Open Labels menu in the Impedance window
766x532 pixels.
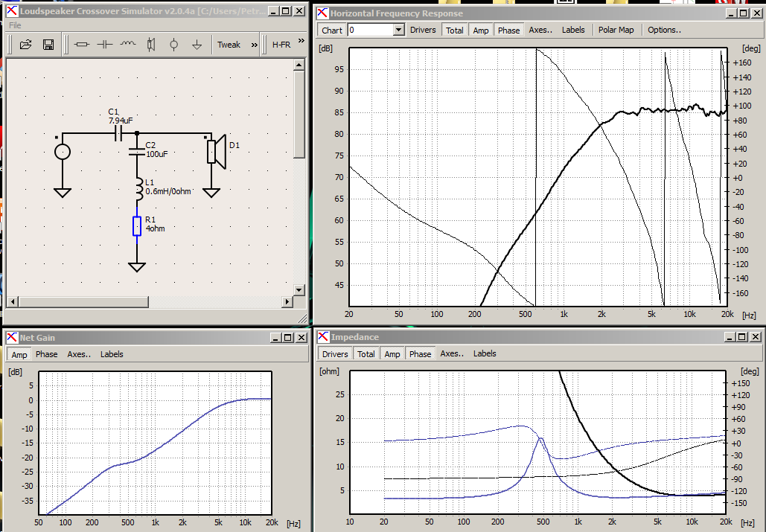point(485,354)
